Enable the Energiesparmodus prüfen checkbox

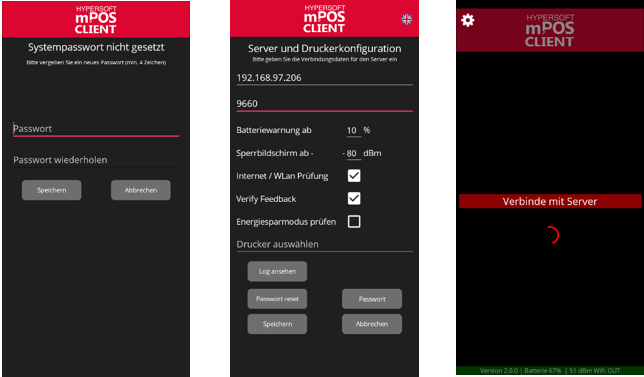point(354,222)
